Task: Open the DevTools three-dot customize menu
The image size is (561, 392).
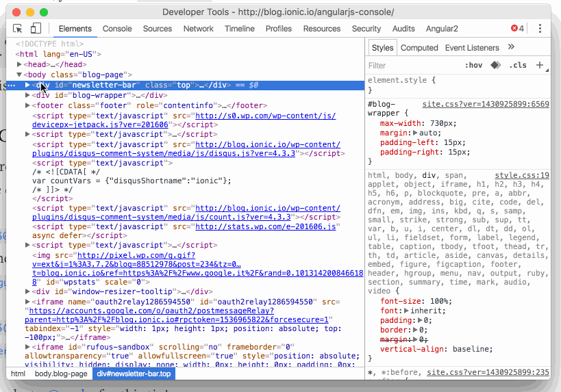Action: [x=540, y=29]
